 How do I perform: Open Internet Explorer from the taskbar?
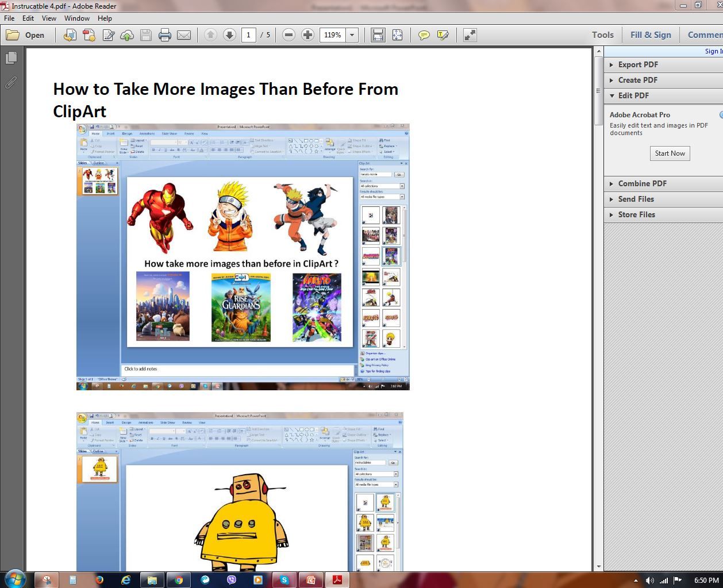125,580
